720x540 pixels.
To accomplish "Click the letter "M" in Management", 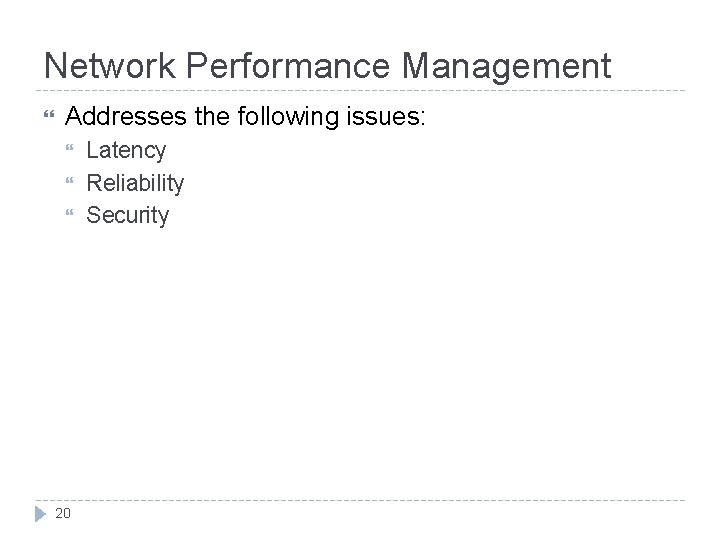I will coord(416,66).
